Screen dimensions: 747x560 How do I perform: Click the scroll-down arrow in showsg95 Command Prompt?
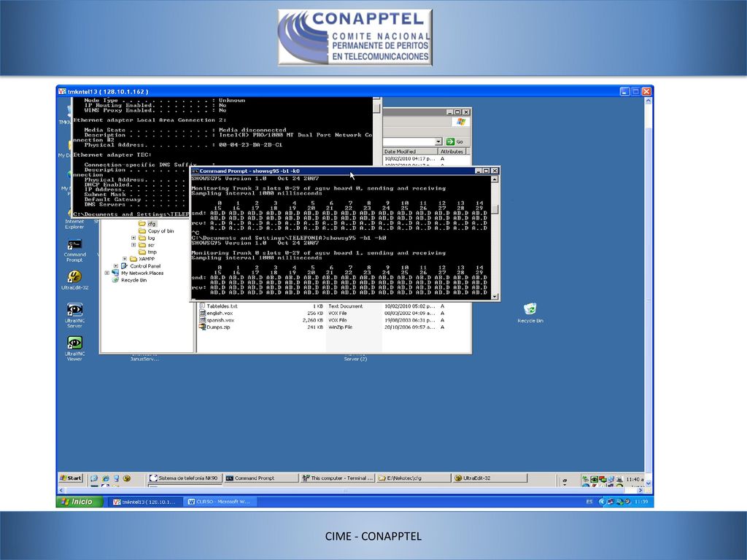click(495, 296)
